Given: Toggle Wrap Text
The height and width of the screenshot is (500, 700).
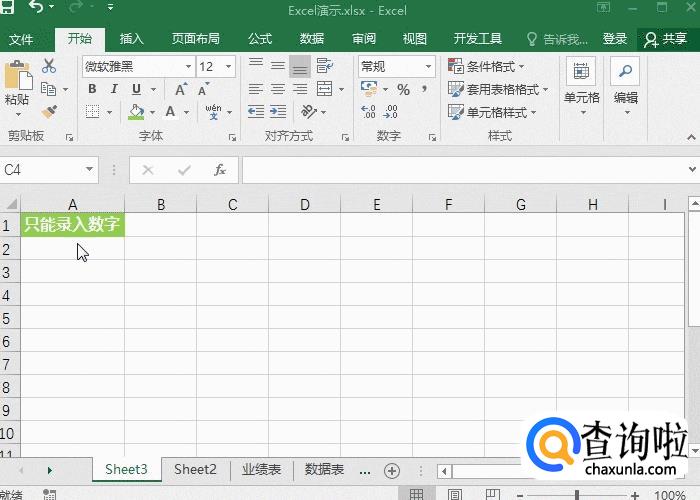Looking at the screenshot, I should pyautogui.click(x=325, y=66).
